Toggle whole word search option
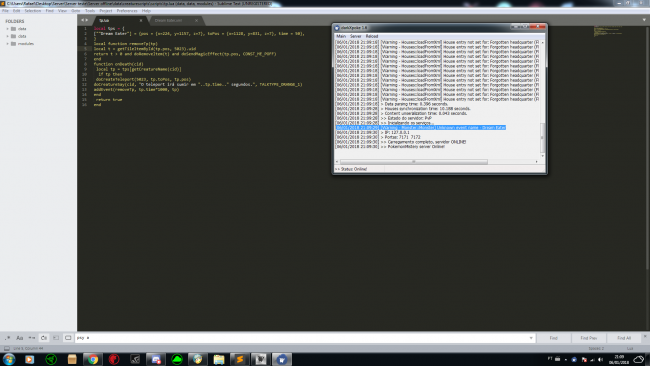 point(32,338)
